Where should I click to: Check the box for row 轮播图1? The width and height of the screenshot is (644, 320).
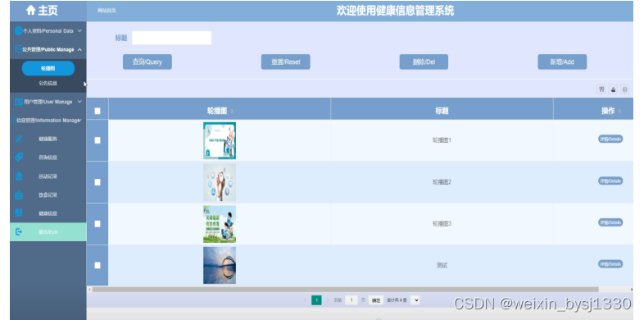tap(98, 140)
